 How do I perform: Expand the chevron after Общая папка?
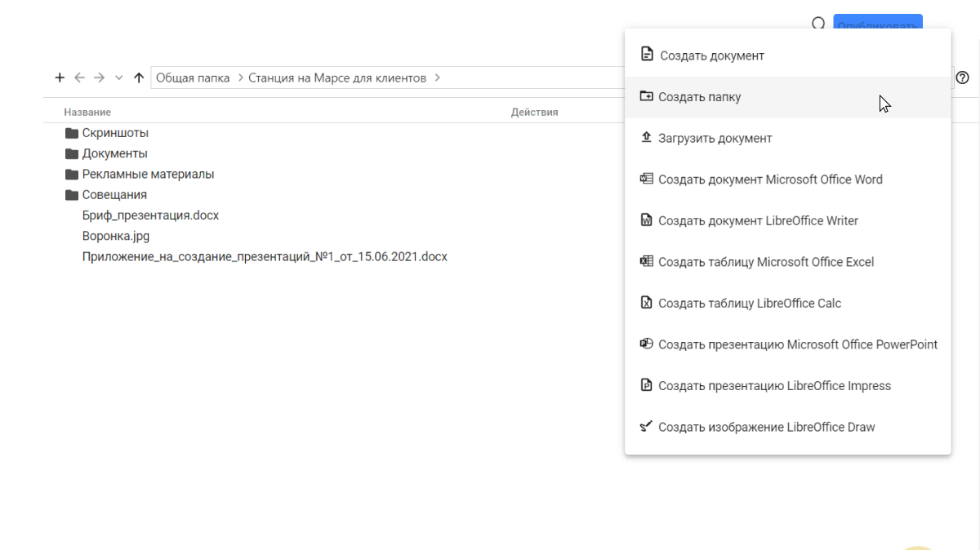240,78
